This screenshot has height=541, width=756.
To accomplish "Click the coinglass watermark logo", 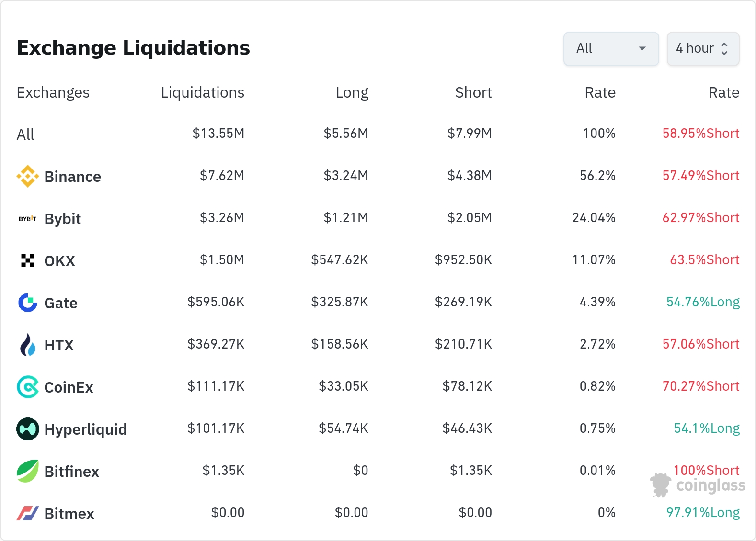I will (x=698, y=485).
